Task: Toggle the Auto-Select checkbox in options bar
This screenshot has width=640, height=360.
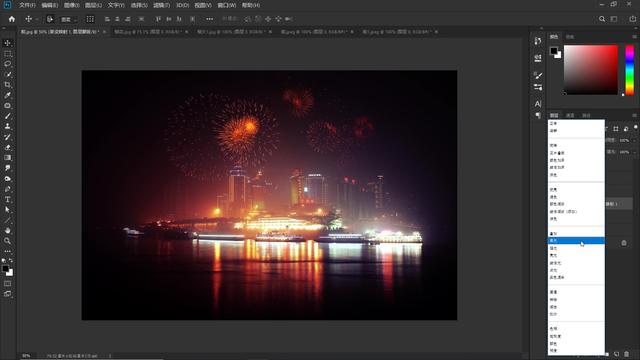Action: (x=49, y=19)
